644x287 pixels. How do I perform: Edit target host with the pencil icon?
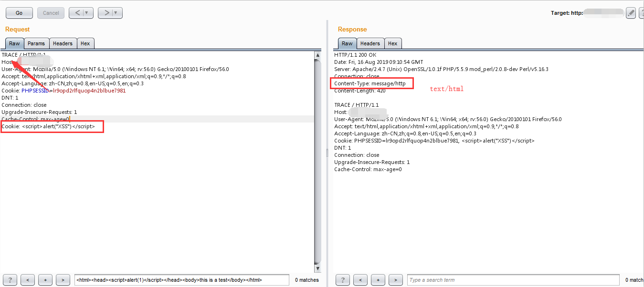631,13
